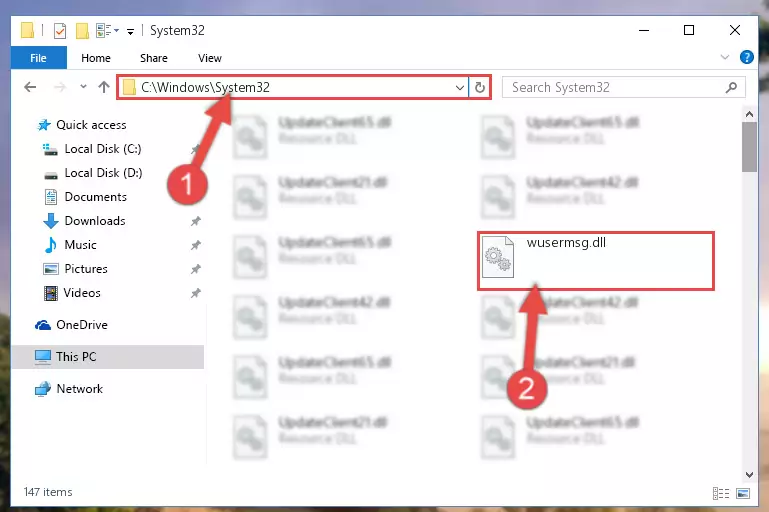Viewport: 769px width, 512px height.
Task: Click the folder icon in the address bar
Action: tap(129, 88)
